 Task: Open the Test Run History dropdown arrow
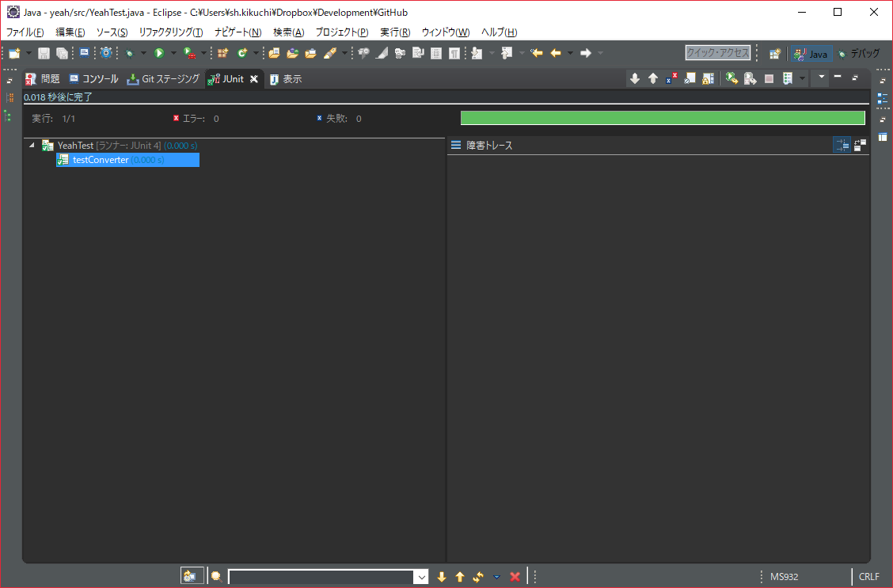point(802,78)
